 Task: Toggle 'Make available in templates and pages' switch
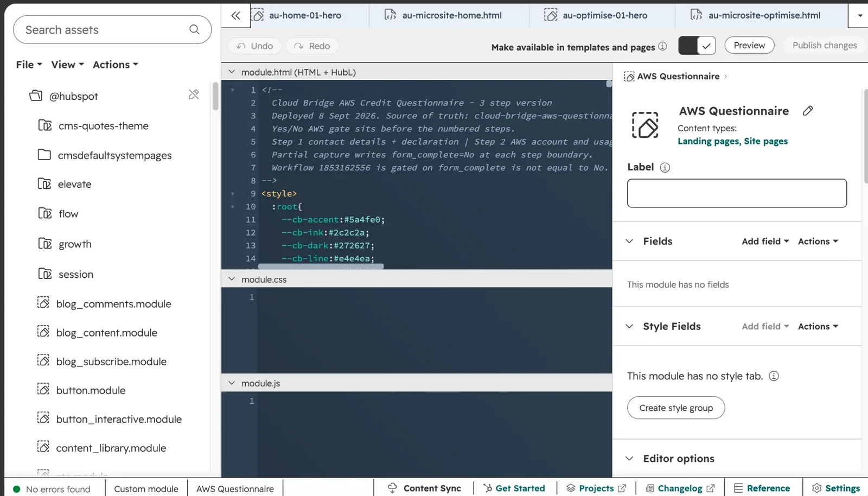click(x=697, y=46)
